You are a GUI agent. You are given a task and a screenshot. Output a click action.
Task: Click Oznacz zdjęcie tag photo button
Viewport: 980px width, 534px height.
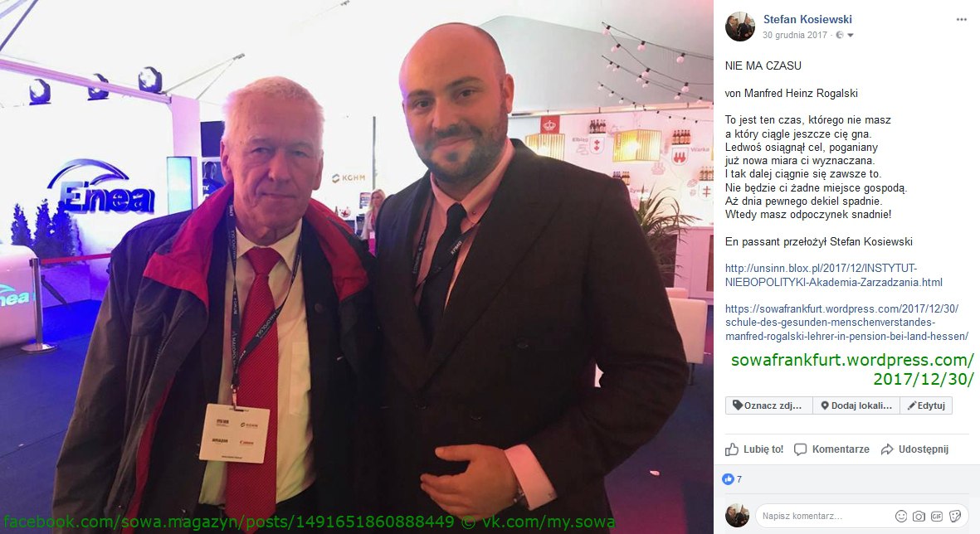768,405
